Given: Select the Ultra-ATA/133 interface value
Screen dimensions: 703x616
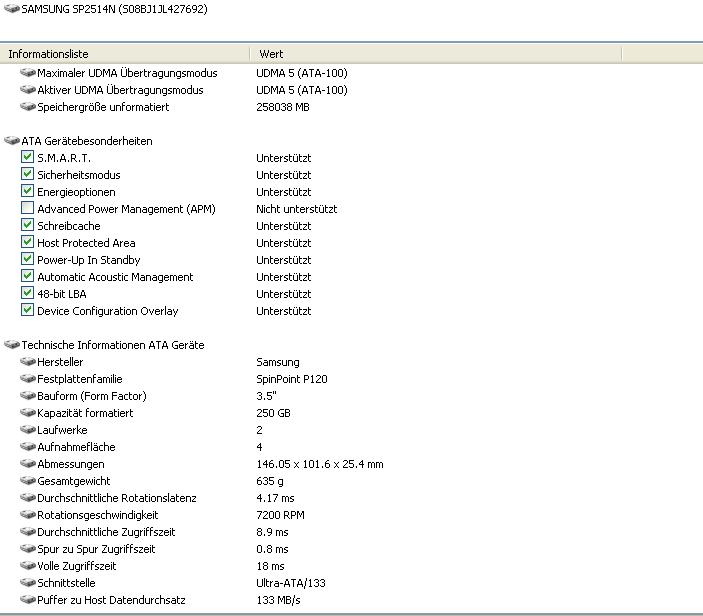Looking at the screenshot, I should click(x=291, y=584).
